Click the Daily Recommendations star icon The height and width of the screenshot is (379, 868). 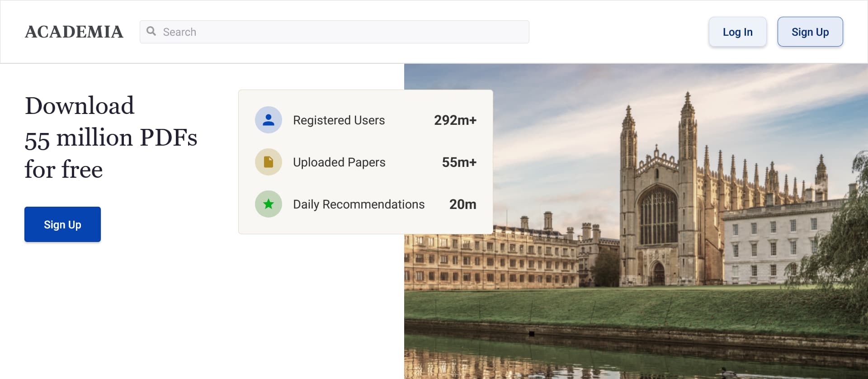click(x=268, y=204)
